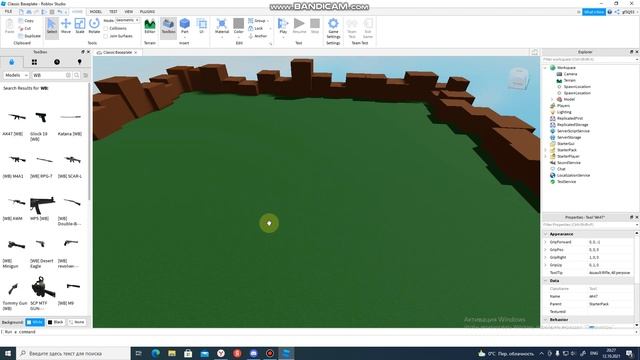Open Microsoft Edge from the taskbar
Viewport: 640px width, 360px height.
(x=156, y=353)
